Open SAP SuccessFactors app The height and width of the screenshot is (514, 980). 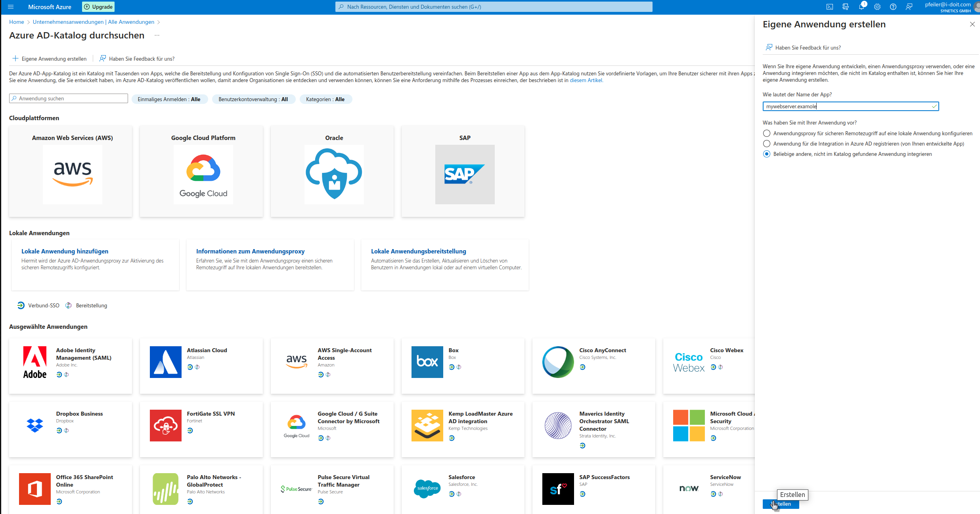594,490
